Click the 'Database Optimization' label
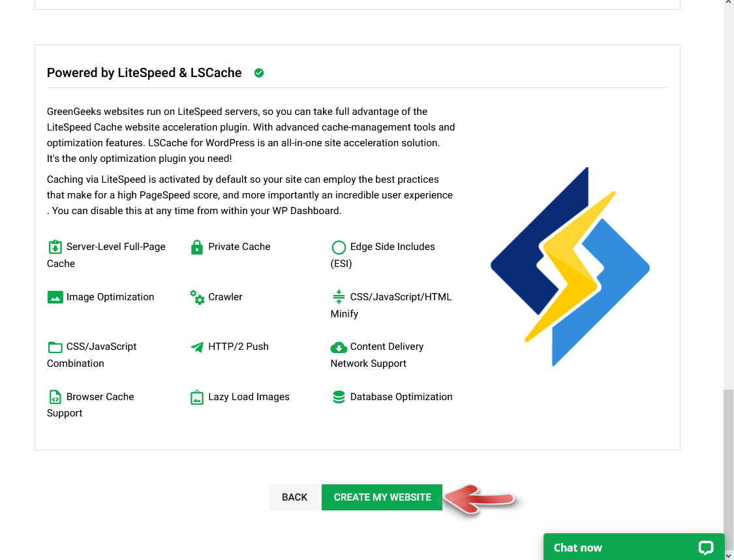Screen dimensions: 734x560 pos(401,397)
